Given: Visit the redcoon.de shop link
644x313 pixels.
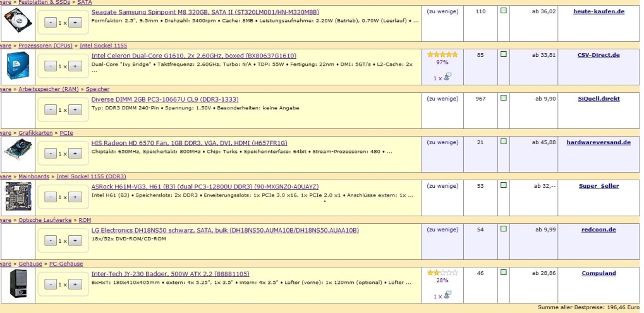Looking at the screenshot, I should [x=598, y=230].
